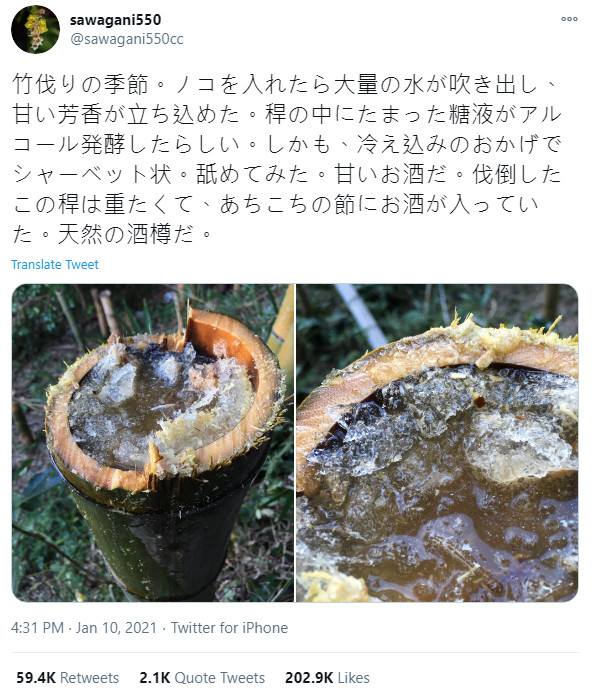
Task: View the 202.9K Likes list
Action: (x=328, y=678)
